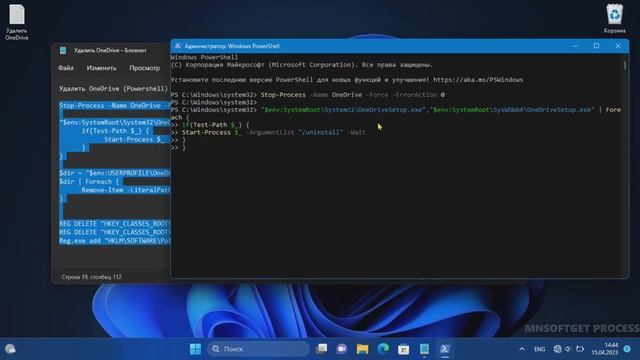Click the Строка 19, столбец 112 status text
640x360 pixels.
(x=91, y=277)
